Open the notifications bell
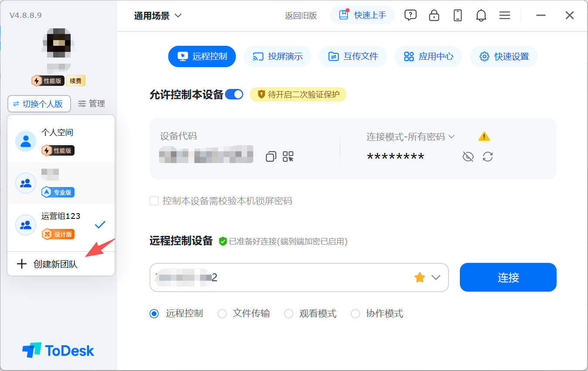This screenshot has width=588, height=371. (x=481, y=16)
